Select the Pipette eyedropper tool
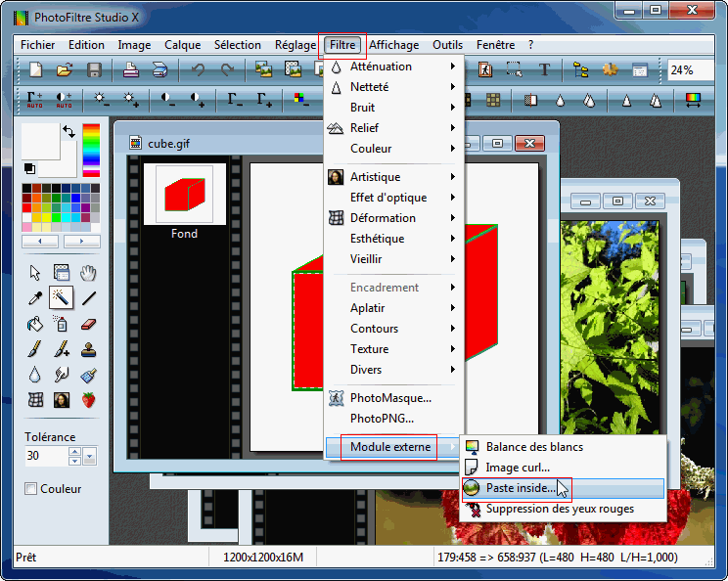This screenshot has height=581, width=728. [35, 297]
